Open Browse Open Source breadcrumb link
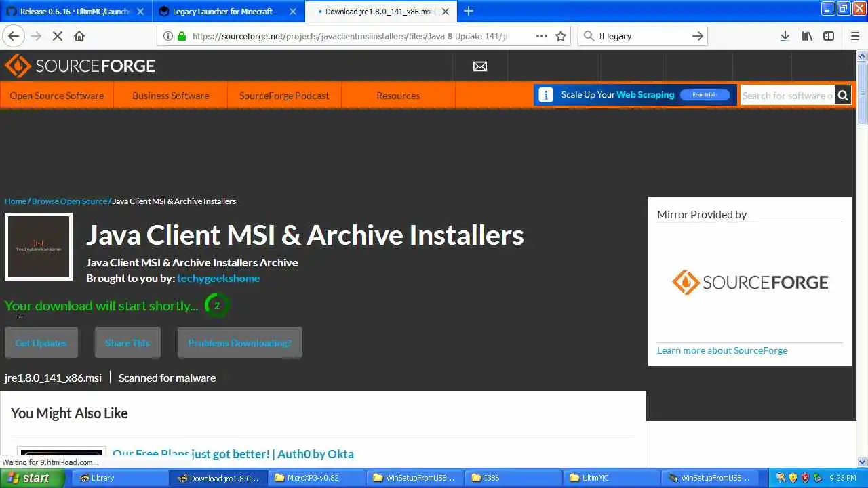This screenshot has height=488, width=868. (x=69, y=201)
